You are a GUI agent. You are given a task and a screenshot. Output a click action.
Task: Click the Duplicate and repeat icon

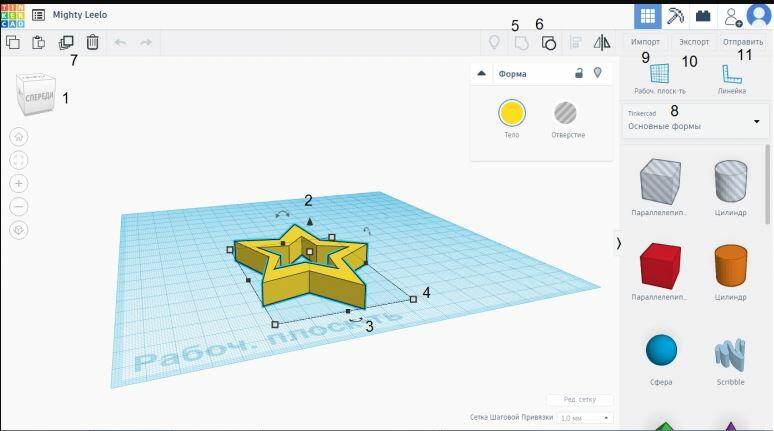tap(66, 42)
